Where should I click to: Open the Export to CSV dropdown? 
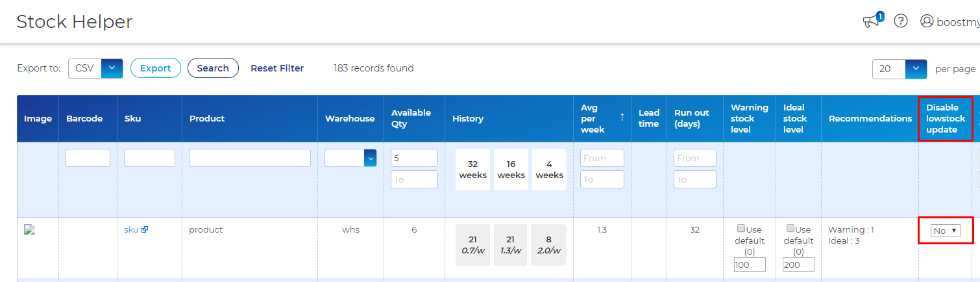[x=112, y=68]
